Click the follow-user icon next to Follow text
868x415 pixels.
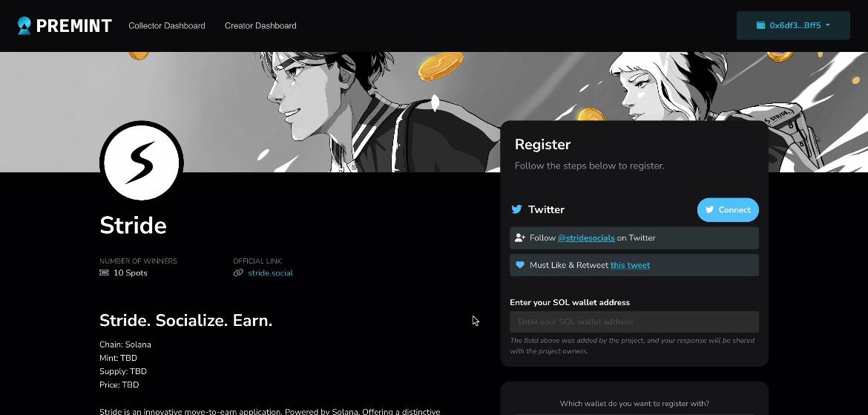click(519, 238)
